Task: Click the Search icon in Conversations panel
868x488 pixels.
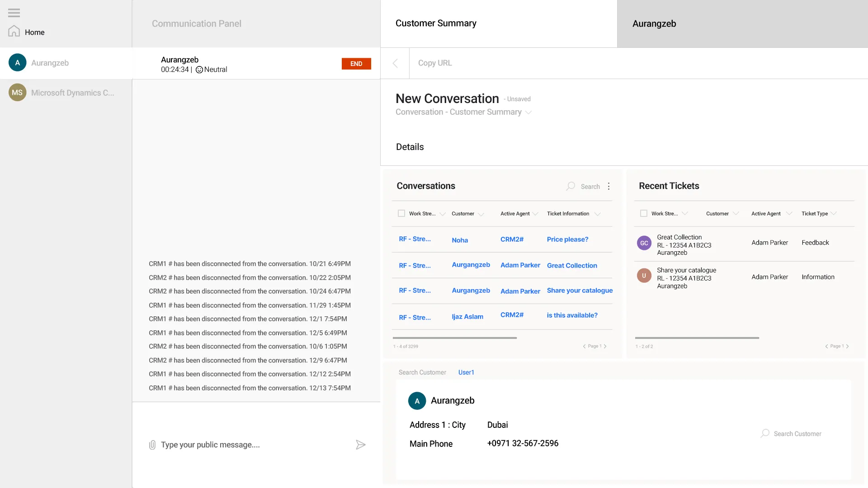Action: coord(571,186)
